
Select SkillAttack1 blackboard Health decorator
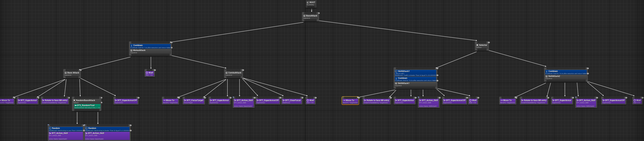(415, 73)
